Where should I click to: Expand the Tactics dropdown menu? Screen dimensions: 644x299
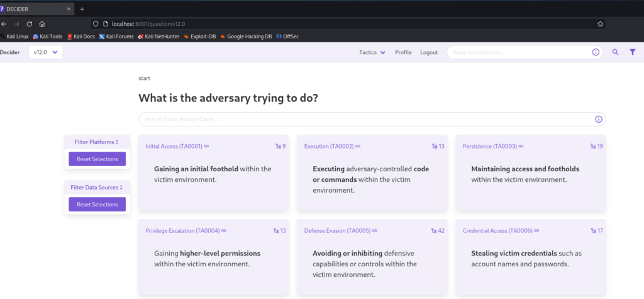point(372,52)
